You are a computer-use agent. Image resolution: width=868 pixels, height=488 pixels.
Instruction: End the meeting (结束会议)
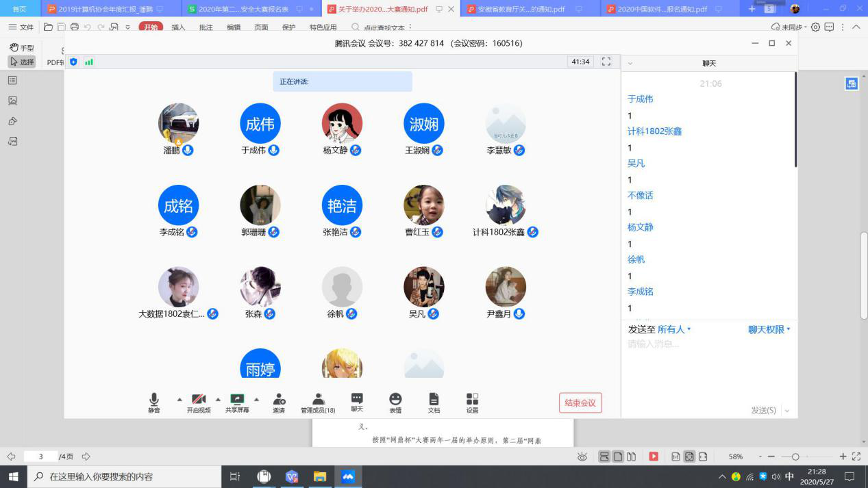tap(580, 403)
